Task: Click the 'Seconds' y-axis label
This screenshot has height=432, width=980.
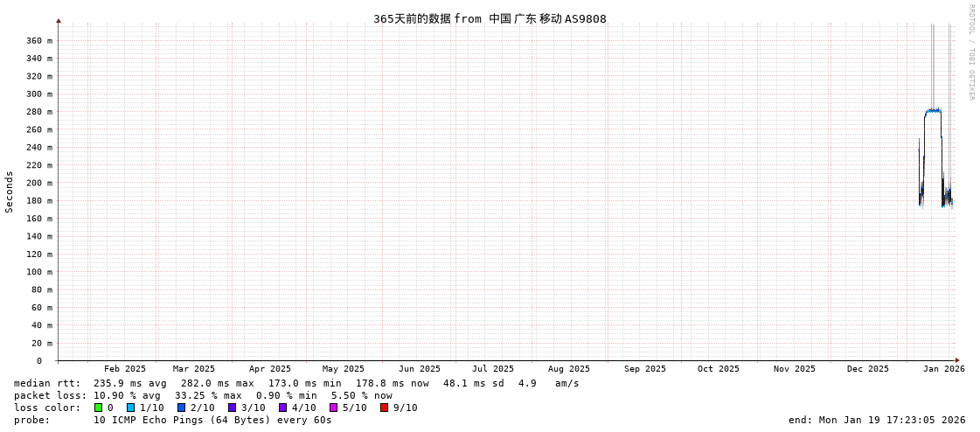Action: tap(10, 192)
